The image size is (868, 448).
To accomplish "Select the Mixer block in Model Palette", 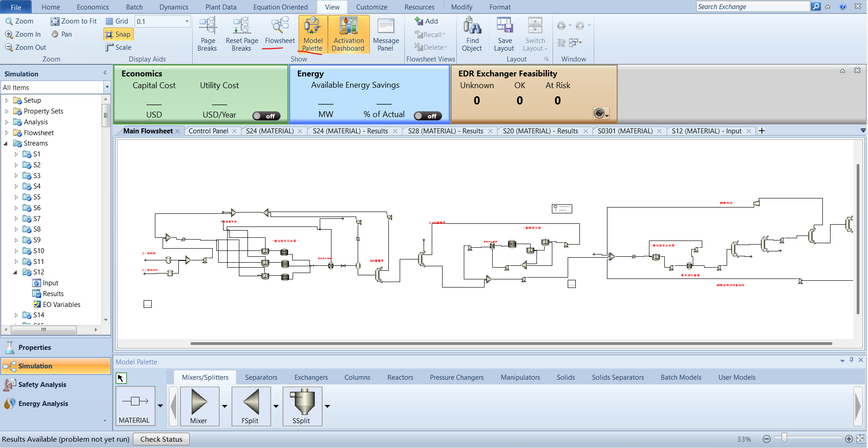I will pyautogui.click(x=199, y=406).
